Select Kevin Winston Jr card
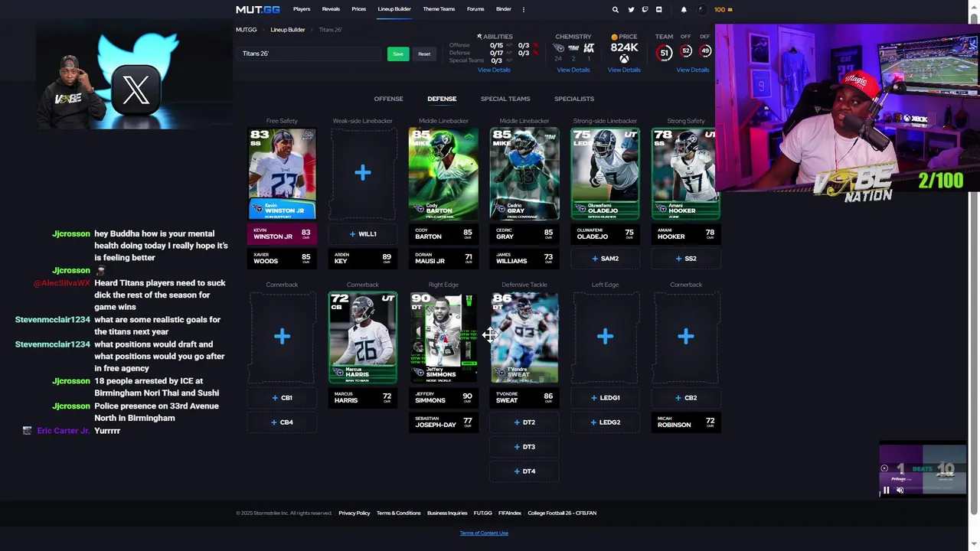This screenshot has width=980, height=551. tap(282, 174)
